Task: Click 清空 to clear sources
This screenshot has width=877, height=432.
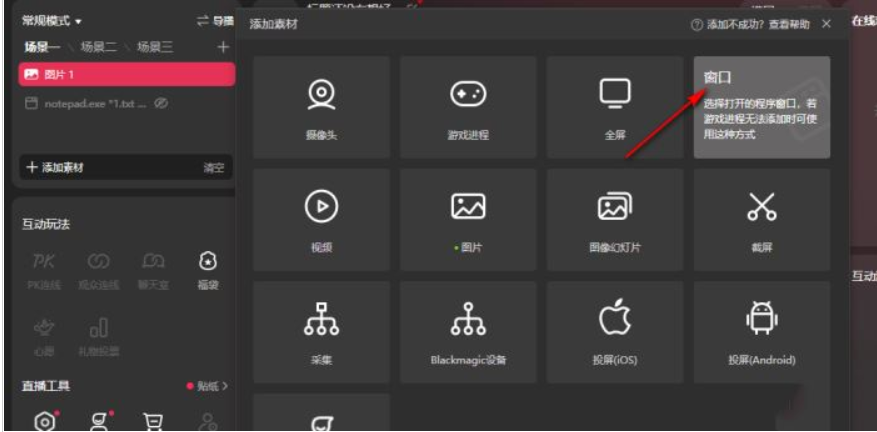Action: [x=214, y=167]
